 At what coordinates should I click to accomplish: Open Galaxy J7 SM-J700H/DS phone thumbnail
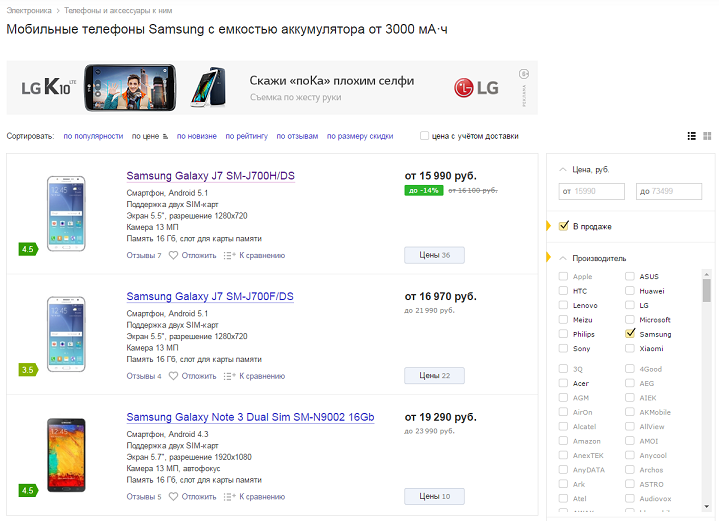pyautogui.click(x=66, y=213)
